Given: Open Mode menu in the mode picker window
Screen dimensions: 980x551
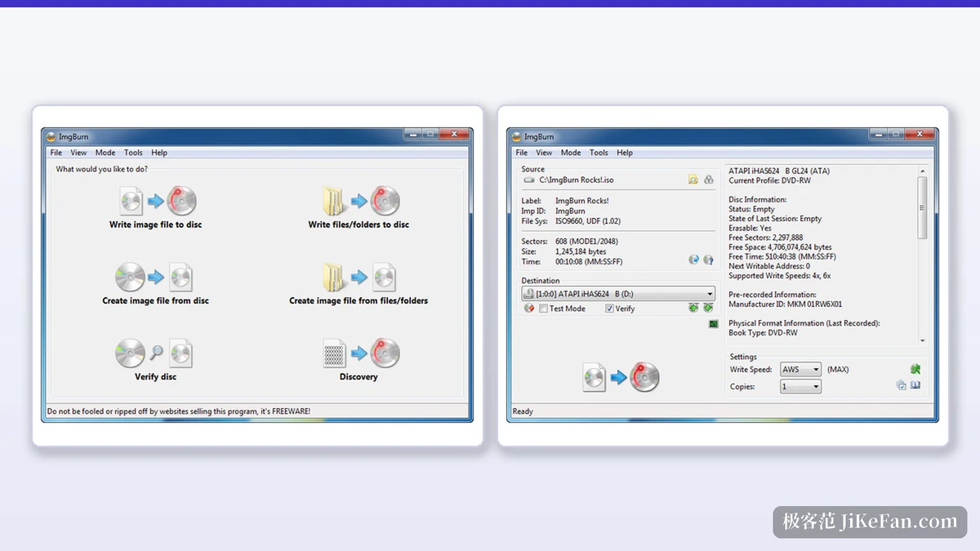Looking at the screenshot, I should (105, 153).
